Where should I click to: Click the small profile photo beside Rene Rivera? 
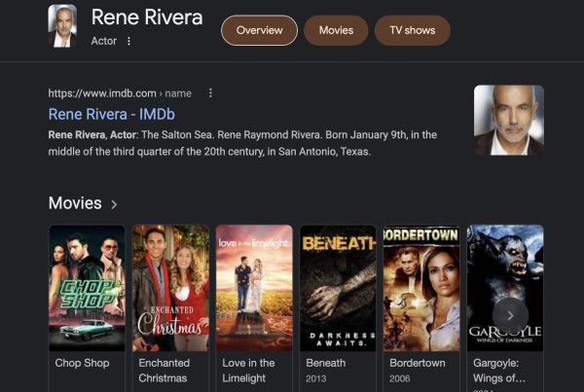[x=62, y=26]
